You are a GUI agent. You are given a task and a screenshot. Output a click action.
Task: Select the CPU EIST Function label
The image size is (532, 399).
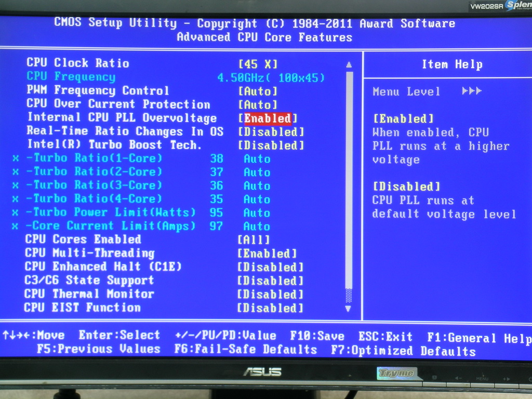(x=83, y=307)
